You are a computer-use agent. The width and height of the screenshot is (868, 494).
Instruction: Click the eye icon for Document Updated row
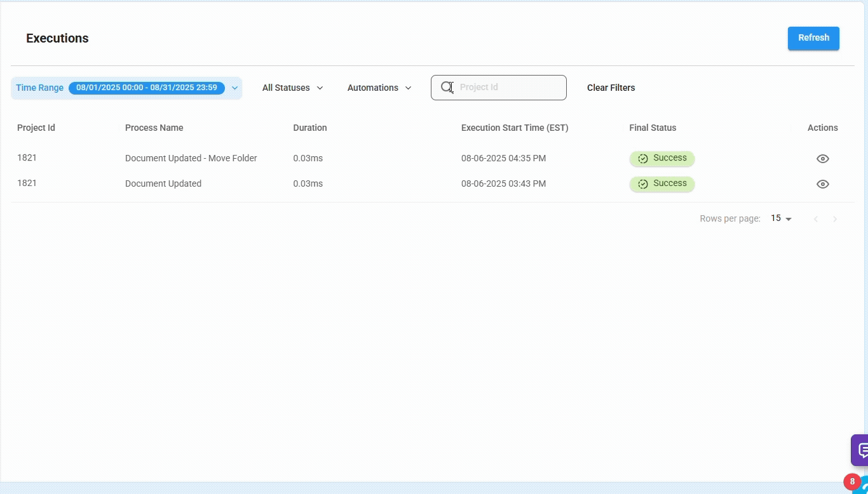[x=822, y=184]
